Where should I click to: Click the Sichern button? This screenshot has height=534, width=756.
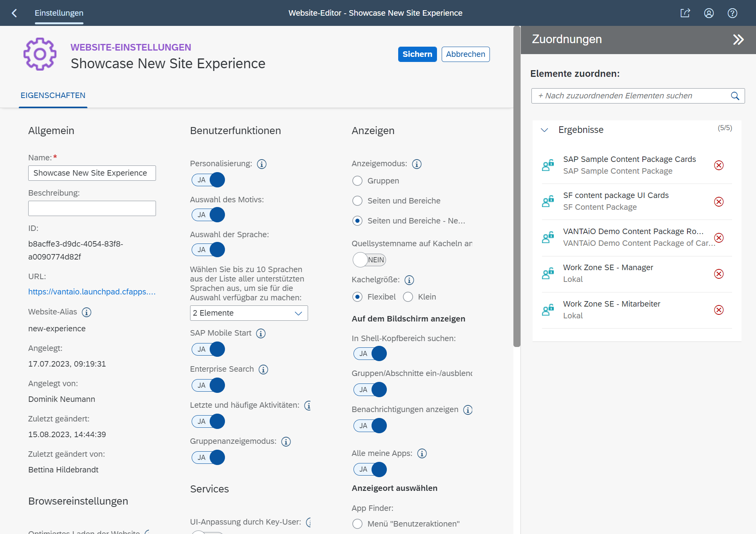(x=417, y=54)
